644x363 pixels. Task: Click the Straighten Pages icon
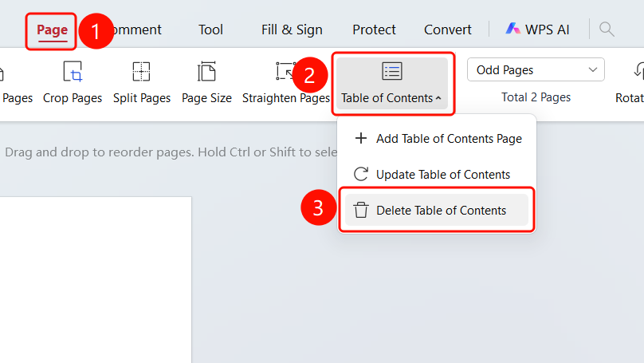click(285, 71)
